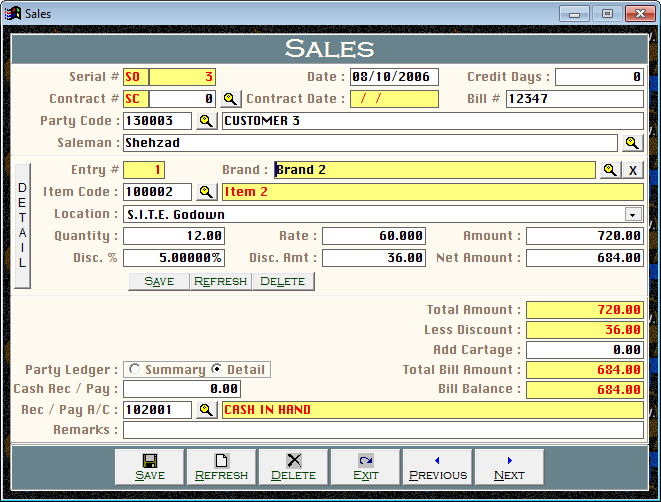Click the vertical DETAIL button
661x502 pixels.
click(22, 226)
